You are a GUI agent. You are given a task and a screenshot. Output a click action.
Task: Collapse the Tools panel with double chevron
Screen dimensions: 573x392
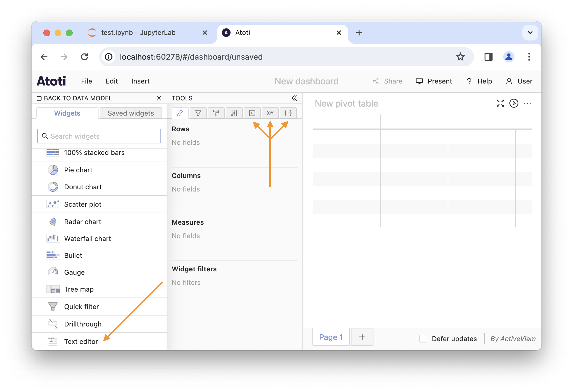click(294, 98)
